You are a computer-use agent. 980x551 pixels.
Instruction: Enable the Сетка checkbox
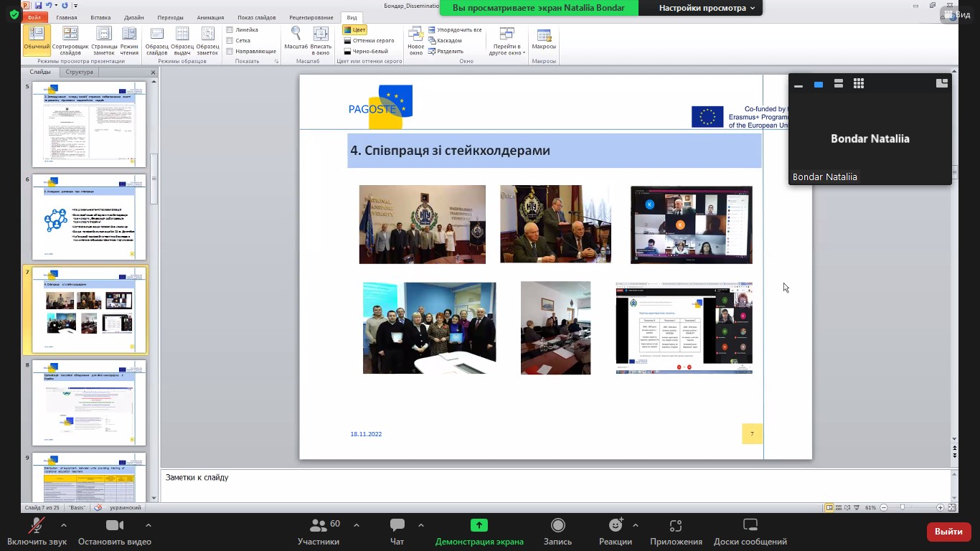230,41
